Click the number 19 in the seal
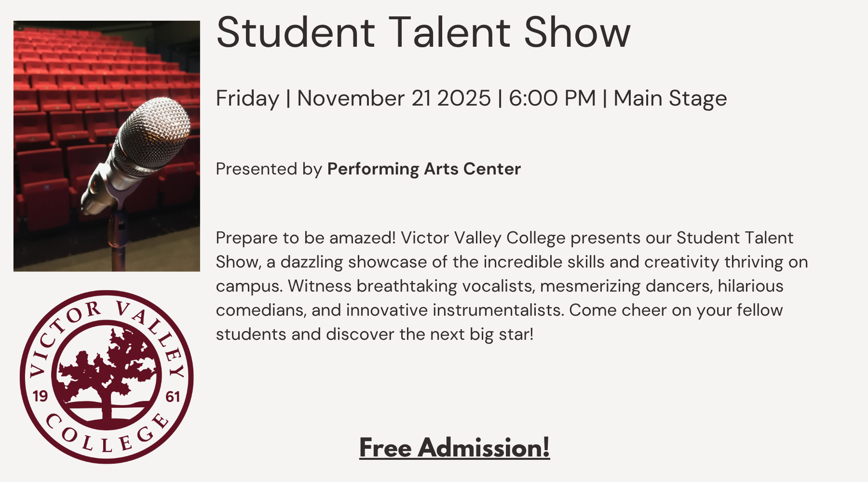This screenshot has height=482, width=868. (x=40, y=396)
